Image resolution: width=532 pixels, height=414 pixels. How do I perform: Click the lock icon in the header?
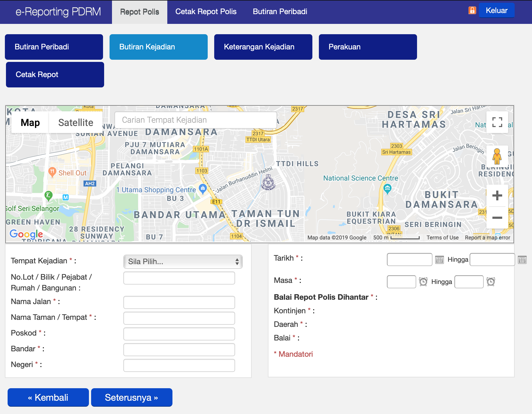click(x=472, y=10)
